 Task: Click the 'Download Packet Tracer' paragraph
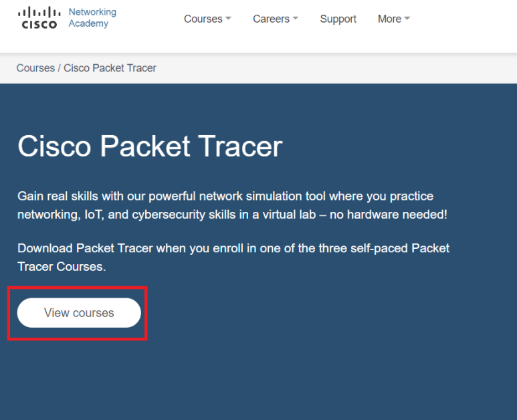tap(233, 257)
